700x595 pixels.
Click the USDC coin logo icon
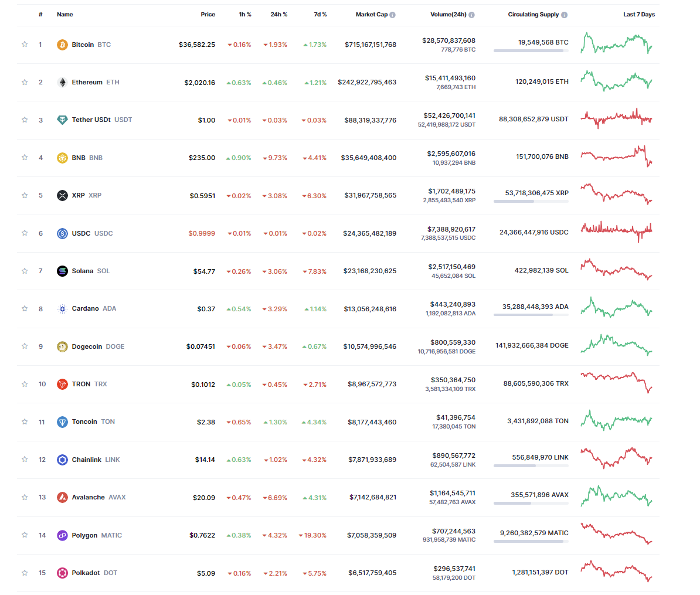point(62,233)
